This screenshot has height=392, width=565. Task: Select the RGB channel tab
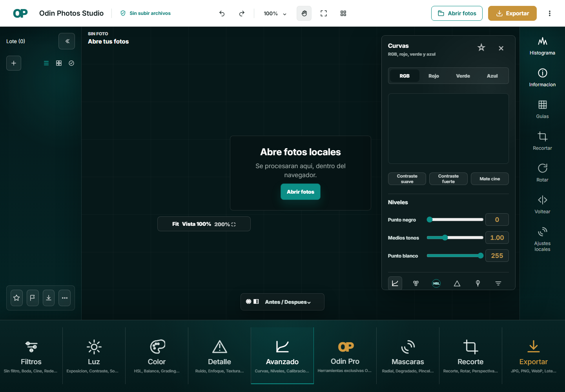click(x=405, y=76)
